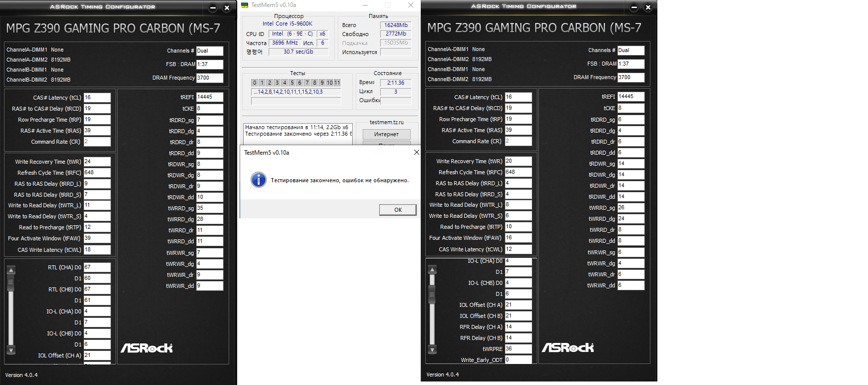
Task: Click the IOL Offset (CH B) field
Action: click(x=518, y=316)
